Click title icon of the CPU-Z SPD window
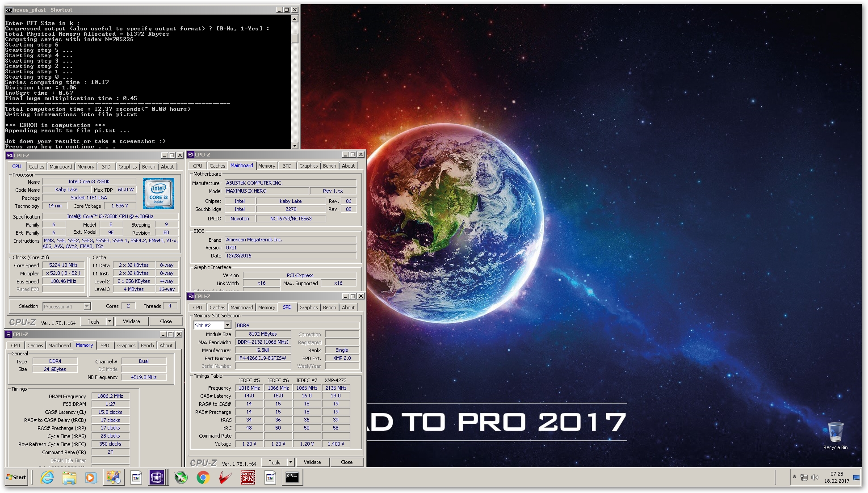The width and height of the screenshot is (868, 493). coord(191,296)
